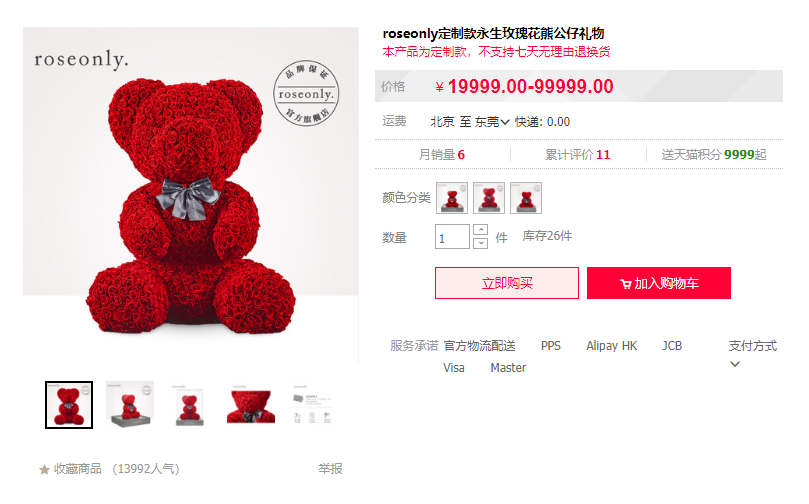Show the second thumbnail with gift box
The width and height of the screenshot is (809, 504).
[130, 405]
